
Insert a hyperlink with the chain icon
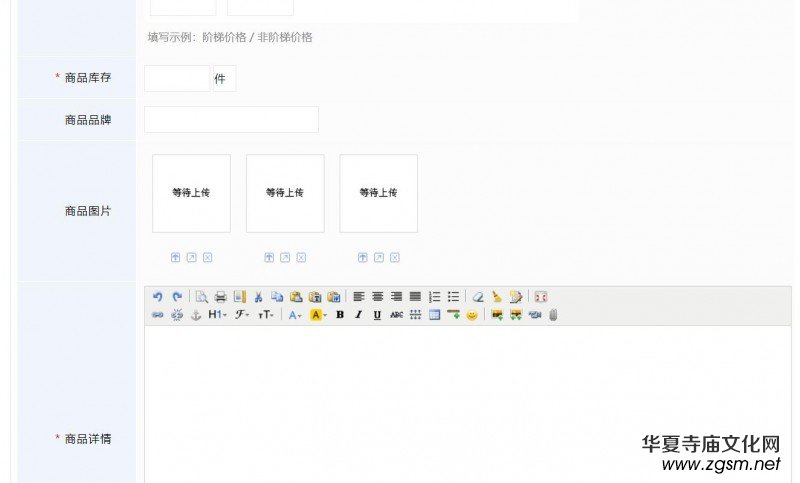point(157,315)
